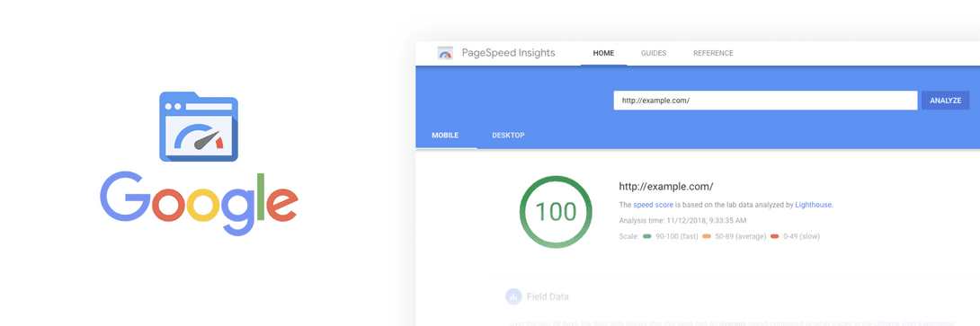980x326 pixels.
Task: Click the 'http://example.com/' result heading
Action: point(666,186)
